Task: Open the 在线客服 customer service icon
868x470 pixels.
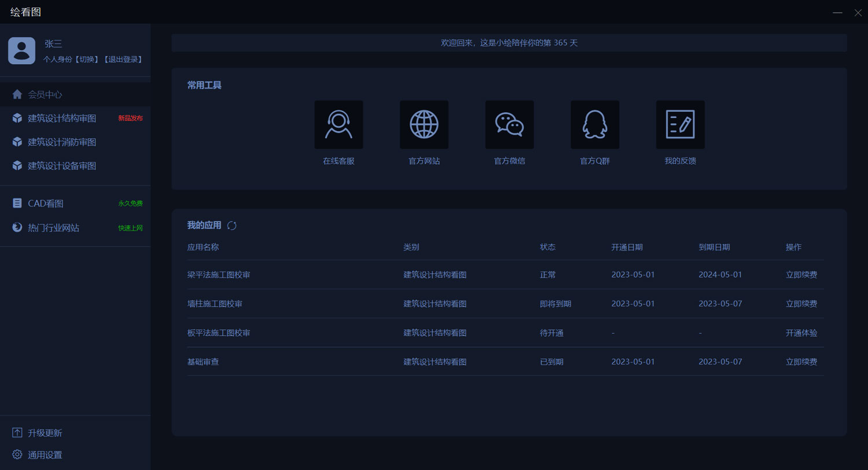Action: coord(339,125)
